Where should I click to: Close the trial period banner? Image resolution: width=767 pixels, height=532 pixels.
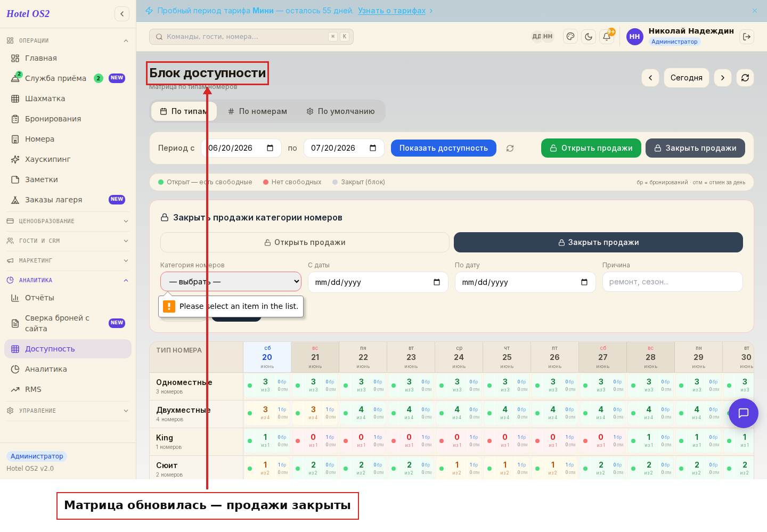[754, 11]
